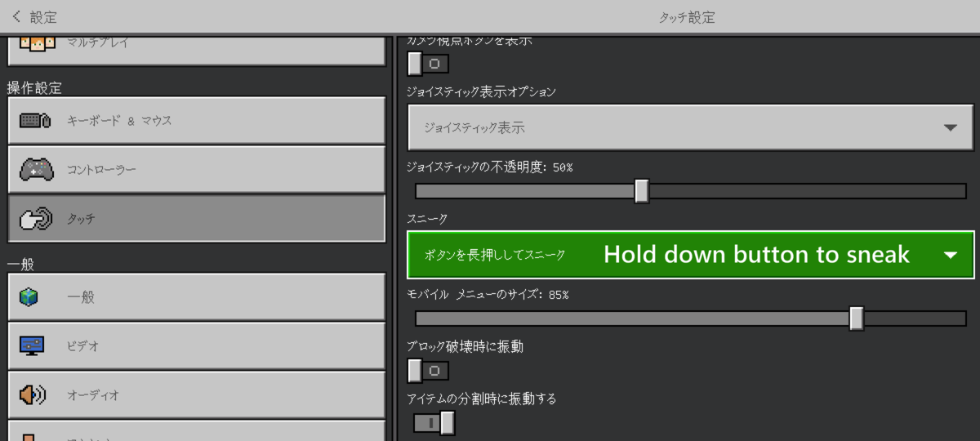Click the モバイル メニューのサイズ: 85% label

coord(488,295)
